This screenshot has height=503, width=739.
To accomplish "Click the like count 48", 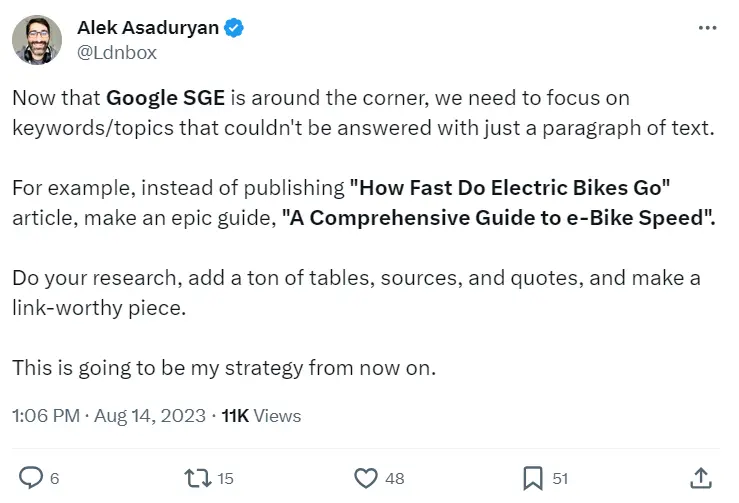I will 394,478.
